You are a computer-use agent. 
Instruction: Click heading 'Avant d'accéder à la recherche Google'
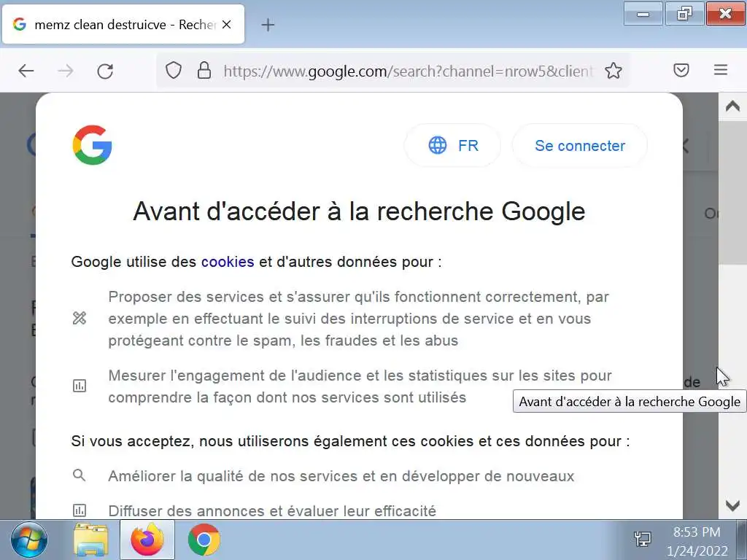pyautogui.click(x=359, y=211)
